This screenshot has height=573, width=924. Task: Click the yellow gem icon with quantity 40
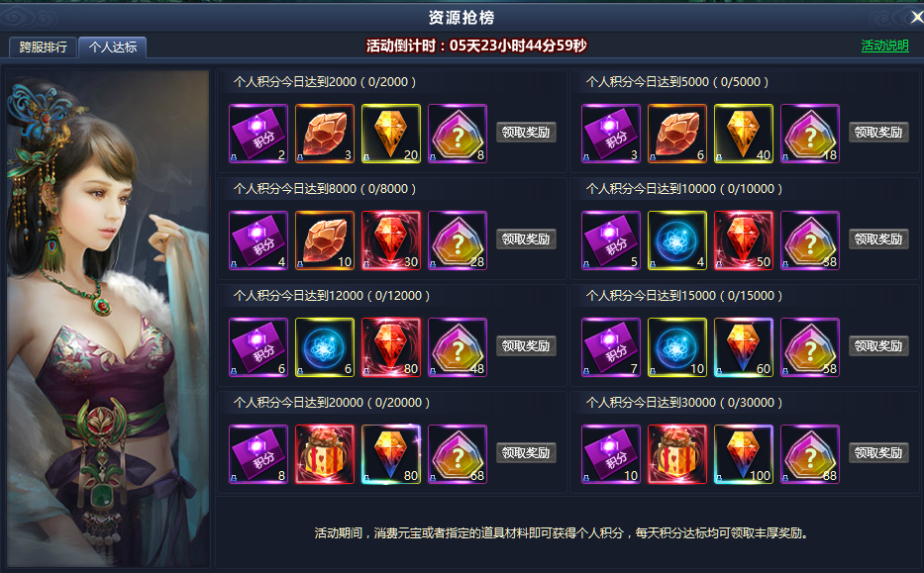tap(743, 134)
